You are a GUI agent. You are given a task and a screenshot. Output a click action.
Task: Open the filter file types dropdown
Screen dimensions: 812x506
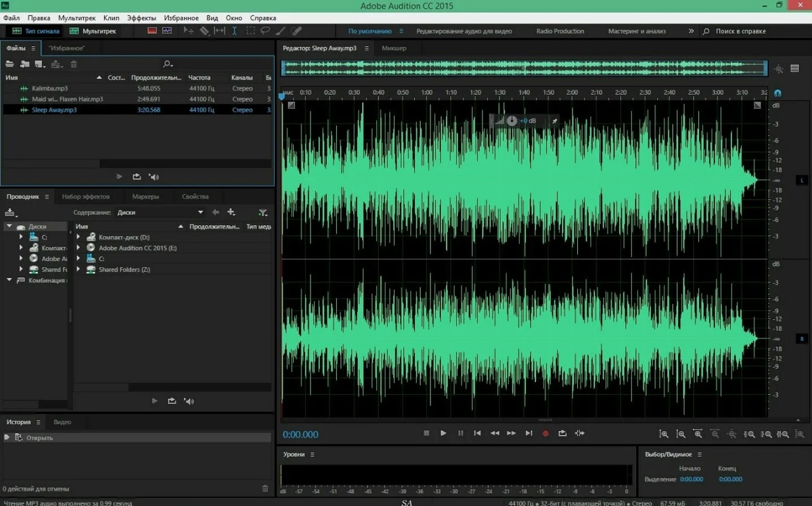tap(263, 212)
